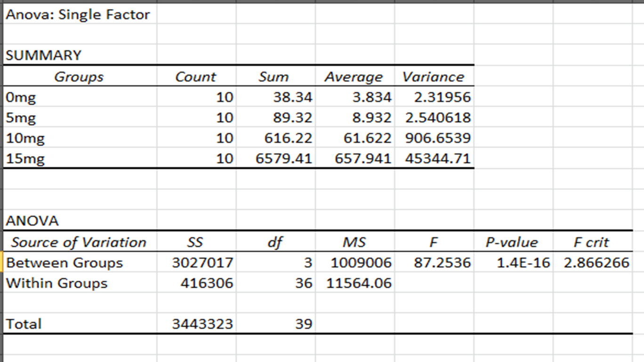Select the Total SS value 3443323
Image resolution: width=644 pixels, height=362 pixels.
[202, 324]
